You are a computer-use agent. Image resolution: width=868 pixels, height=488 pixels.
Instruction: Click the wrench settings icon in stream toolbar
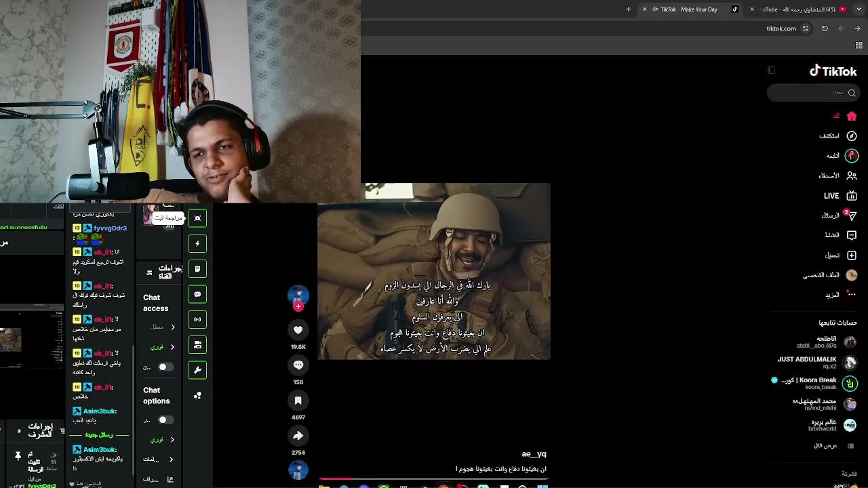pyautogui.click(x=197, y=370)
